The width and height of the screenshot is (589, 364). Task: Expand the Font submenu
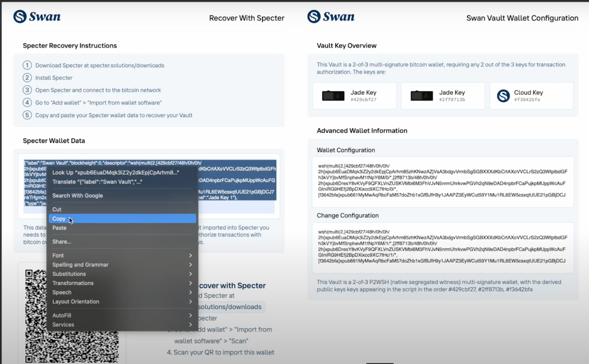pos(122,255)
